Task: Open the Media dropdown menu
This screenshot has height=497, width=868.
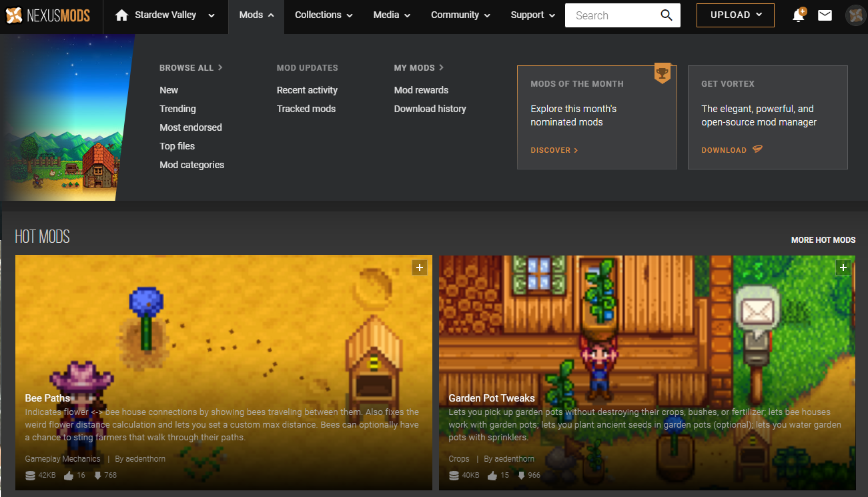Action: pos(392,15)
